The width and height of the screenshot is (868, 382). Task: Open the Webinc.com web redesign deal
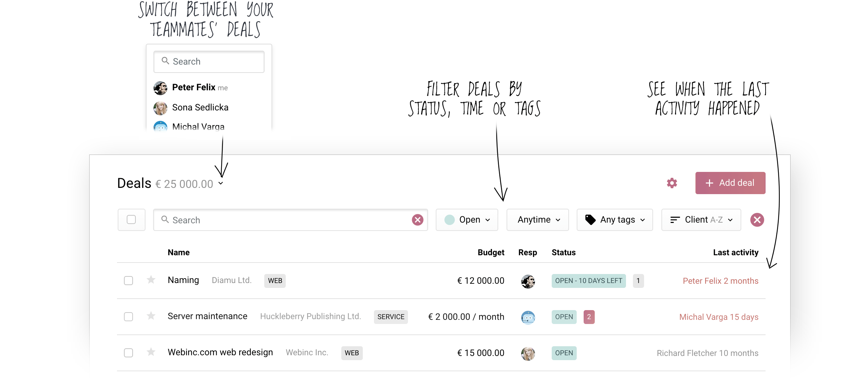(x=220, y=352)
